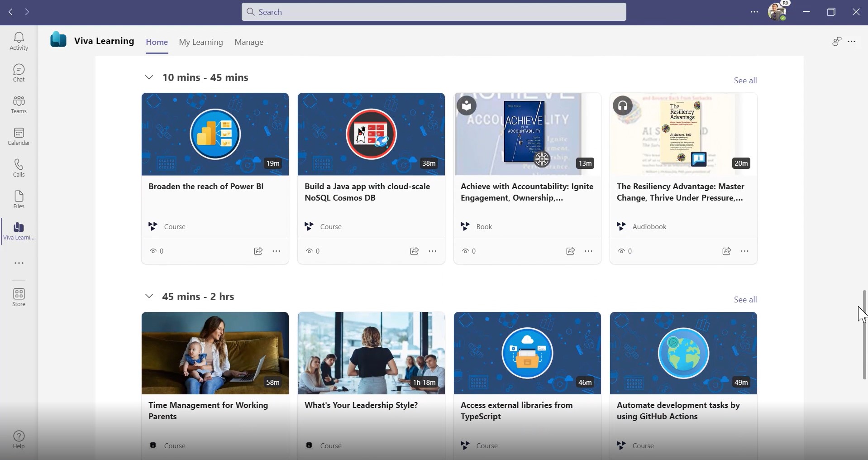This screenshot has height=460, width=868.
Task: Click the What's Your Leadership Style? title
Action: [361, 405]
